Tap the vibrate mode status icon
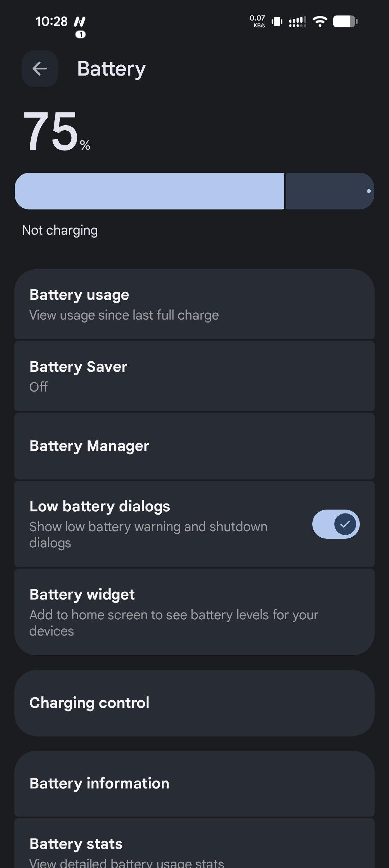 coord(277,22)
